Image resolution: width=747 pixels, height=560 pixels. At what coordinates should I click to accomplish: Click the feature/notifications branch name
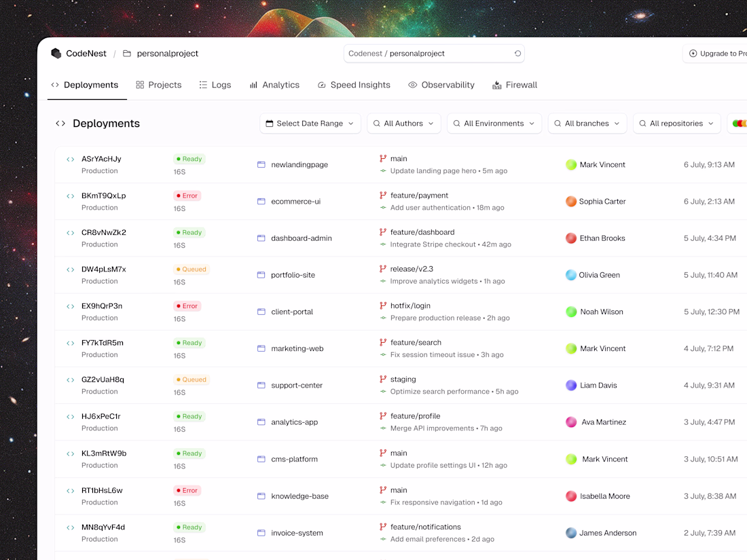pyautogui.click(x=425, y=527)
